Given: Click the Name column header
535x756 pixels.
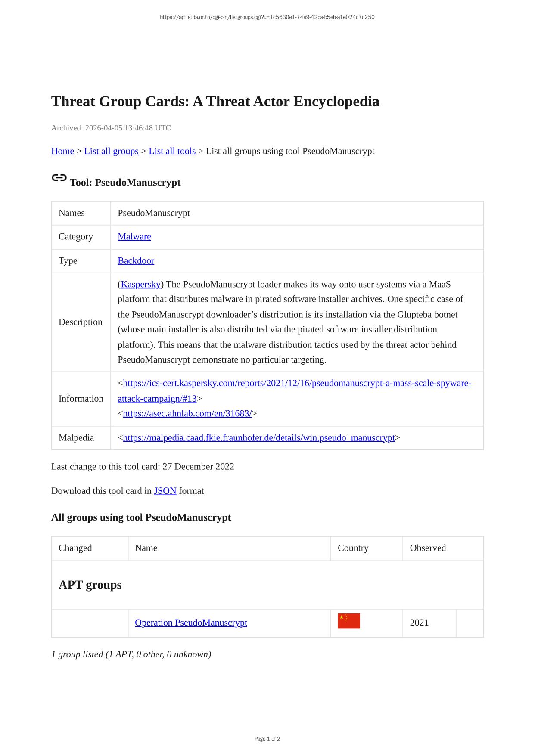Looking at the screenshot, I should [146, 548].
